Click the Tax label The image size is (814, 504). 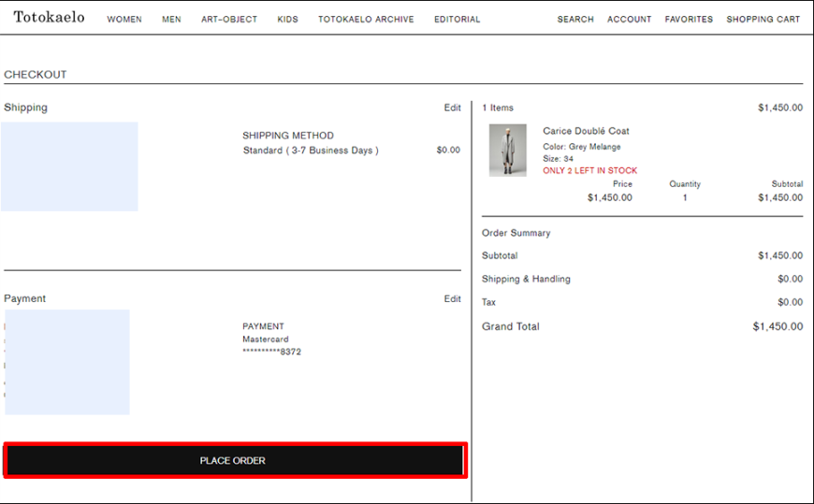point(488,302)
